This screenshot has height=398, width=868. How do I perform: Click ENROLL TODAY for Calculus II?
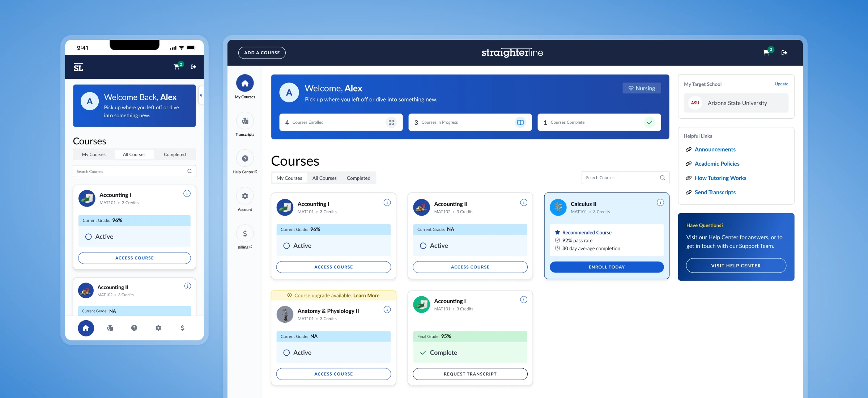[607, 267]
